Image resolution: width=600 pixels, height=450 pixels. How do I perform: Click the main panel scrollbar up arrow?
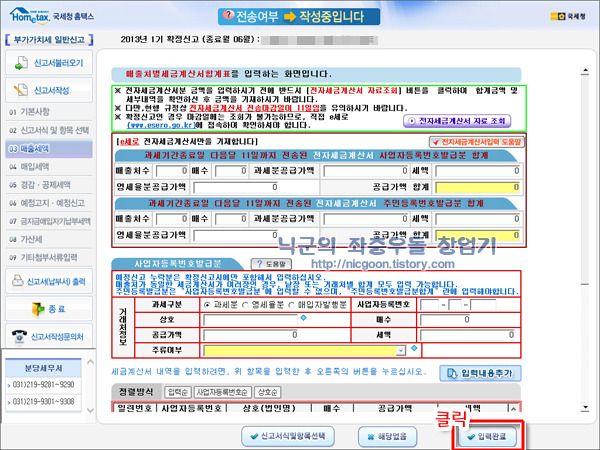pos(584,71)
